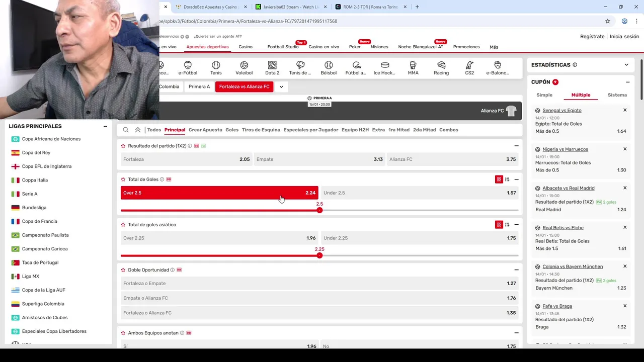Show info icon for Resultado del partido
The width and height of the screenshot is (644, 362).
coord(190,146)
